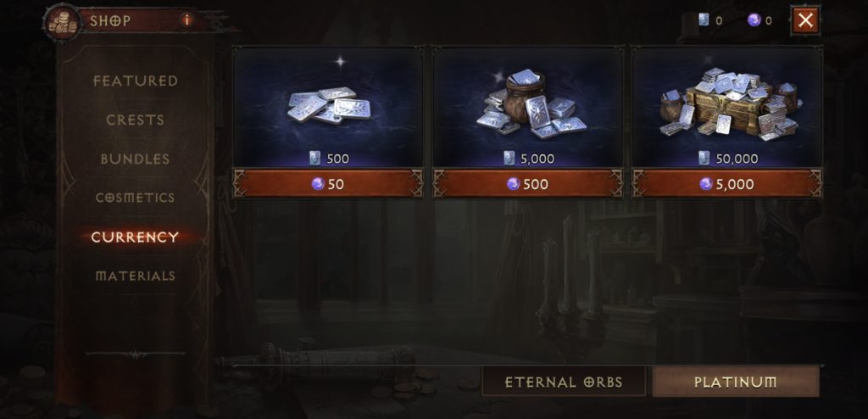Click the eternal orb balance icon
This screenshot has height=419, width=868.
point(754,20)
